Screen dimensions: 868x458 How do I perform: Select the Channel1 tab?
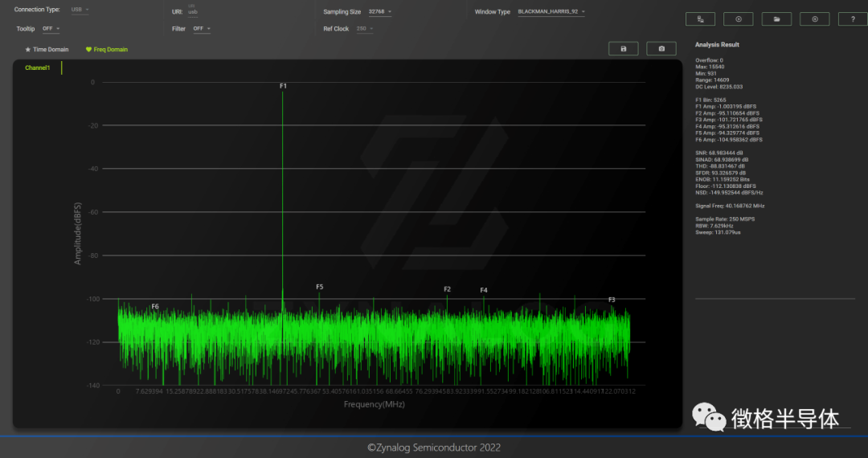(37, 68)
